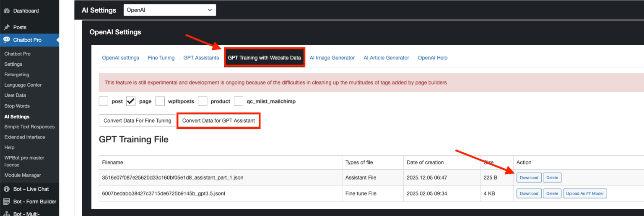
Task: Click the Bot – Live Chat icon
Action: [7, 189]
